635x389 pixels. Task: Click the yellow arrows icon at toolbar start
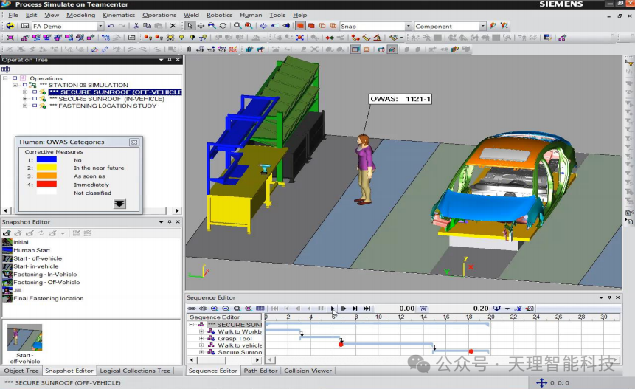10,26
